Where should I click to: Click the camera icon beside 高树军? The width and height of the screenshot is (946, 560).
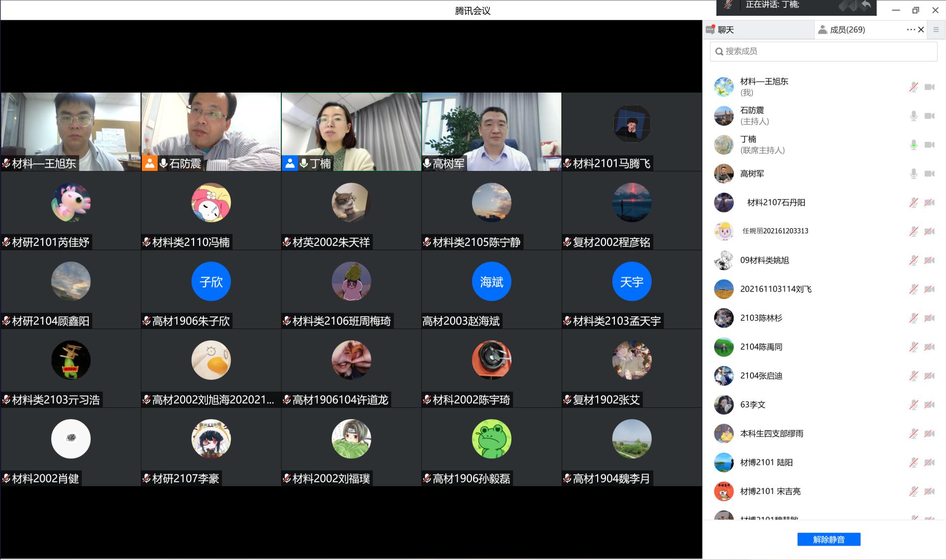coord(929,174)
